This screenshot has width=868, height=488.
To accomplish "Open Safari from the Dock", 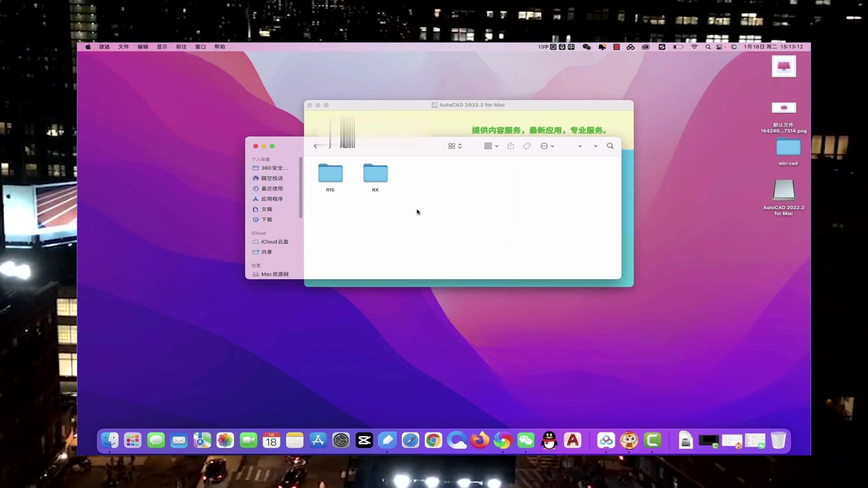I will point(410,441).
